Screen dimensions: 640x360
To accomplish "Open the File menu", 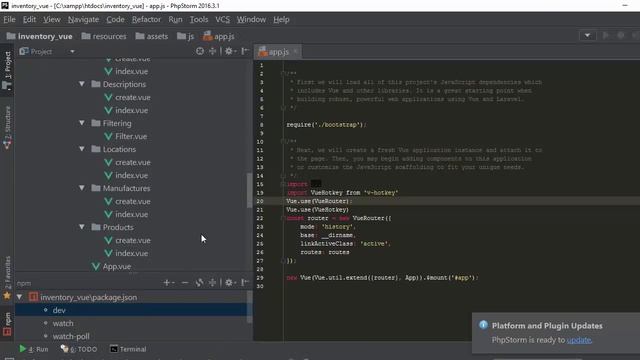I will point(9,20).
